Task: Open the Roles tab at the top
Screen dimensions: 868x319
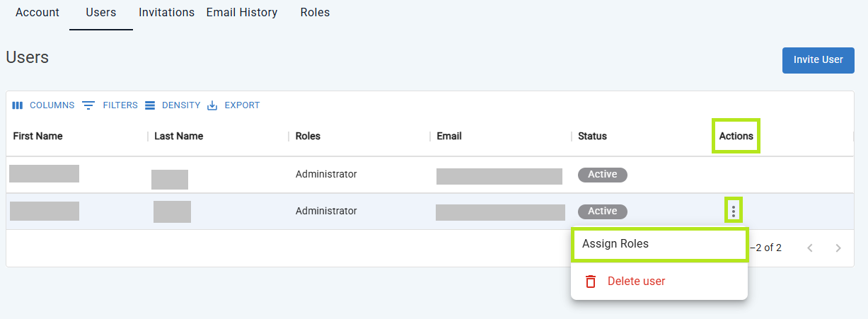Action: 315,13
